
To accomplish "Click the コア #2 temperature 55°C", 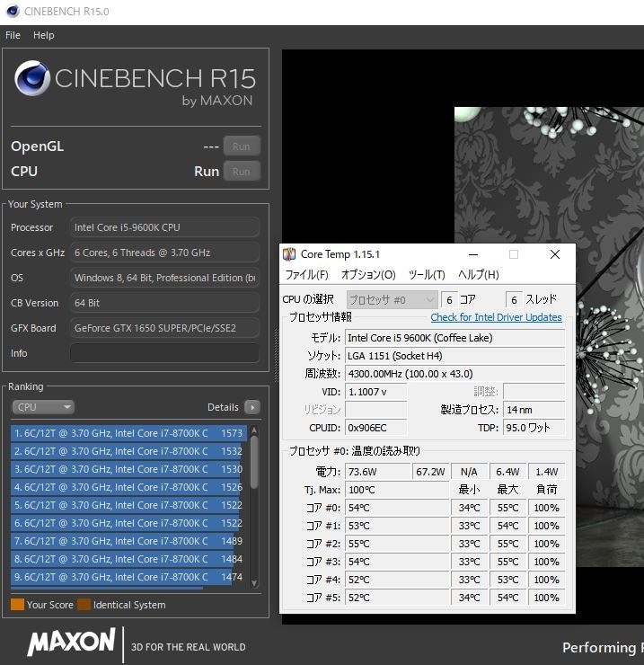I will (397, 544).
